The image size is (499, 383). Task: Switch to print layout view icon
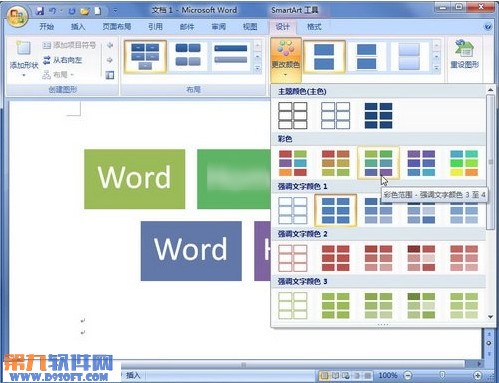point(324,376)
